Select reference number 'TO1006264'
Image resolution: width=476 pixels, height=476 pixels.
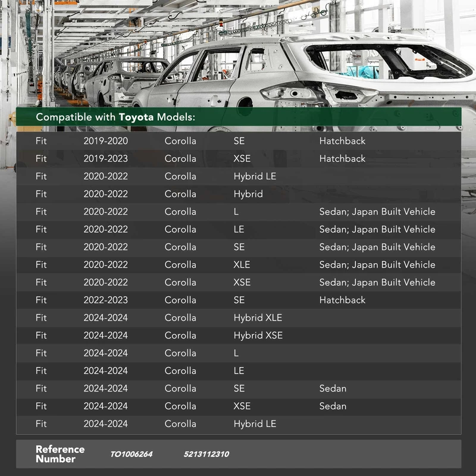(x=131, y=454)
